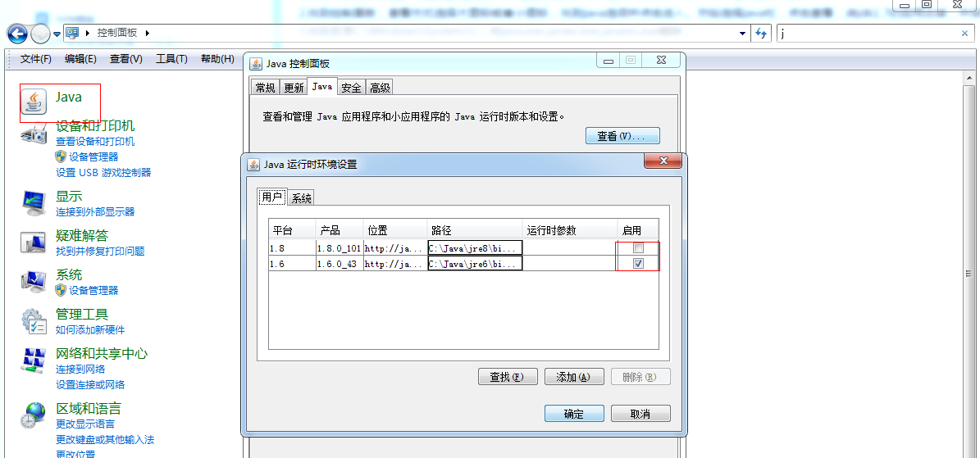Switch to the 高级 tab
This screenshot has width=980, height=458.
tap(380, 88)
